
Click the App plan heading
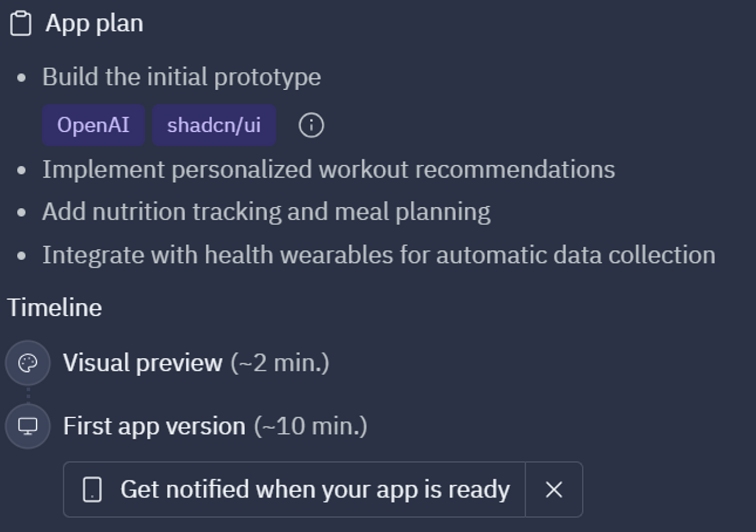pyautogui.click(x=94, y=23)
